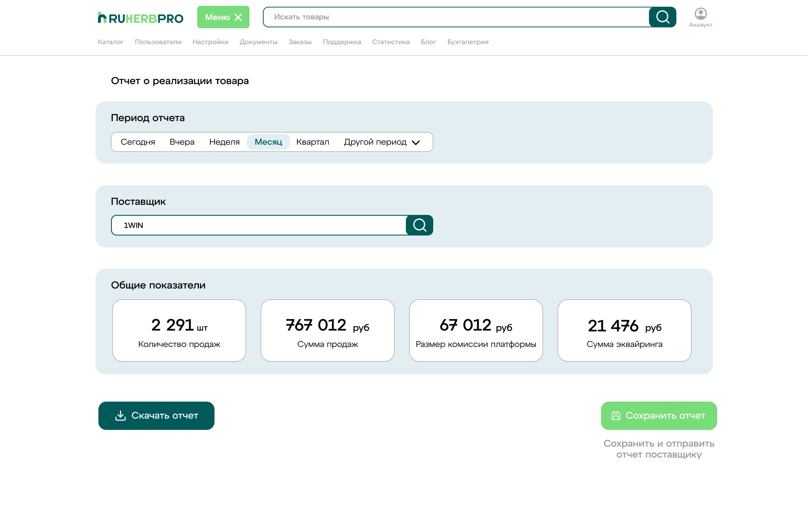The width and height of the screenshot is (808, 532).
Task: Open the Заказы menu item
Action: click(300, 42)
